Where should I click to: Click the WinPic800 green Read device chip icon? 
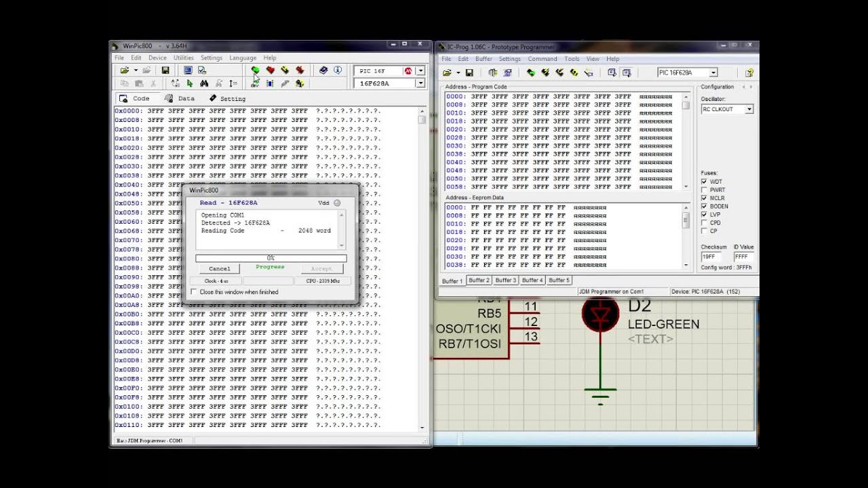255,70
